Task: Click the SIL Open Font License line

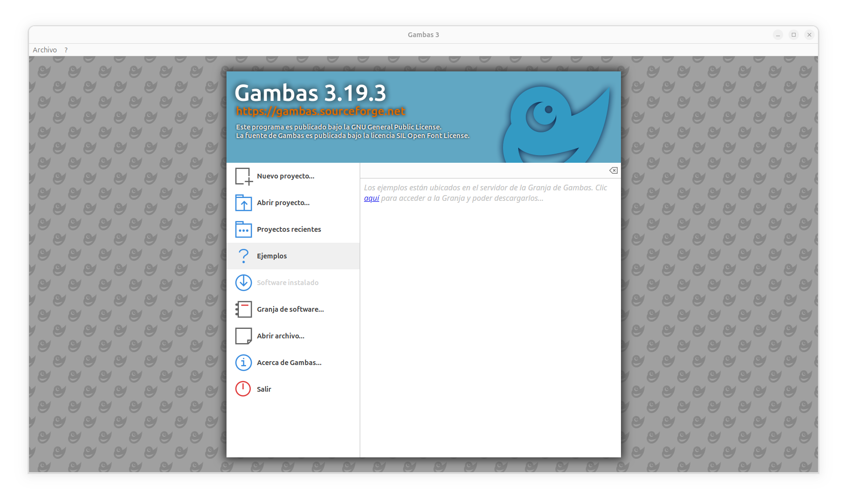Action: (x=353, y=136)
